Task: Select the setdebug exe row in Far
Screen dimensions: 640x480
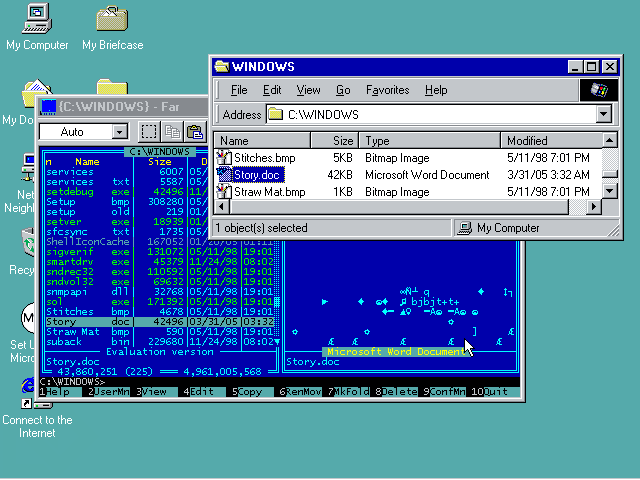Action: pos(127,192)
